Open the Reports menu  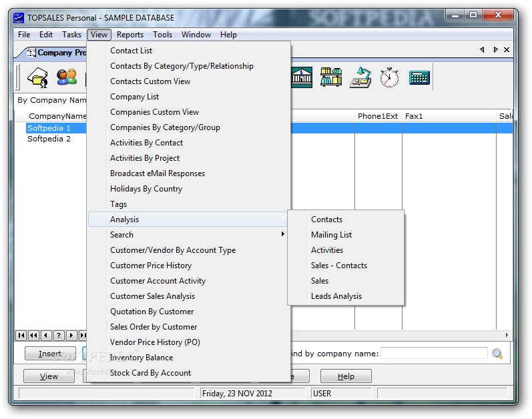pos(130,35)
